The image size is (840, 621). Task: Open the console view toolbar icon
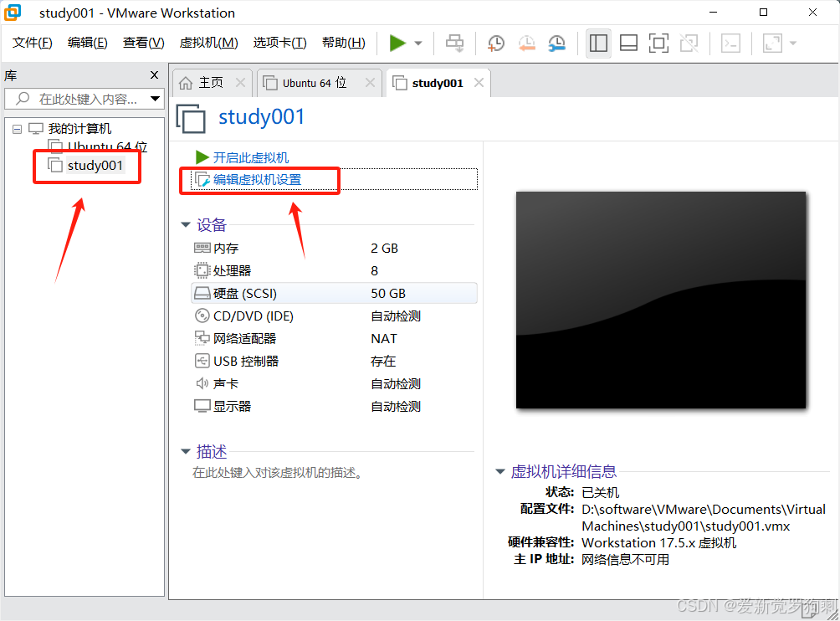[730, 44]
